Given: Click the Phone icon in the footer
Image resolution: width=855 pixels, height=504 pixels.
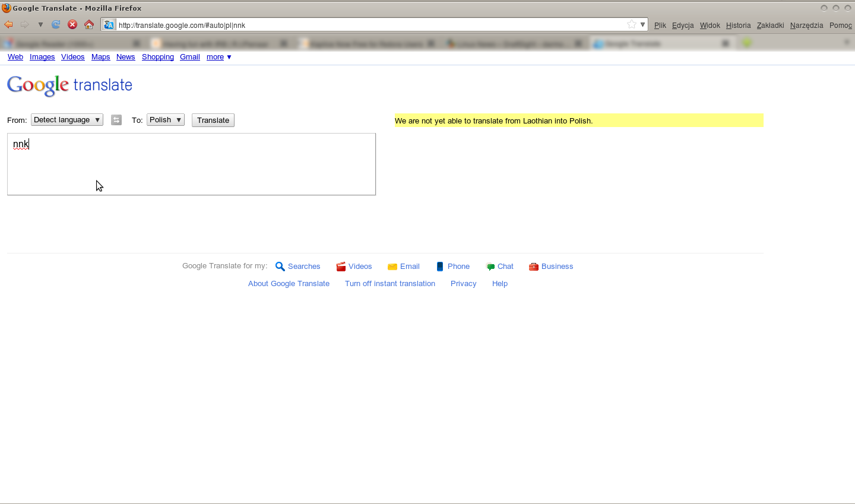Looking at the screenshot, I should [x=440, y=267].
